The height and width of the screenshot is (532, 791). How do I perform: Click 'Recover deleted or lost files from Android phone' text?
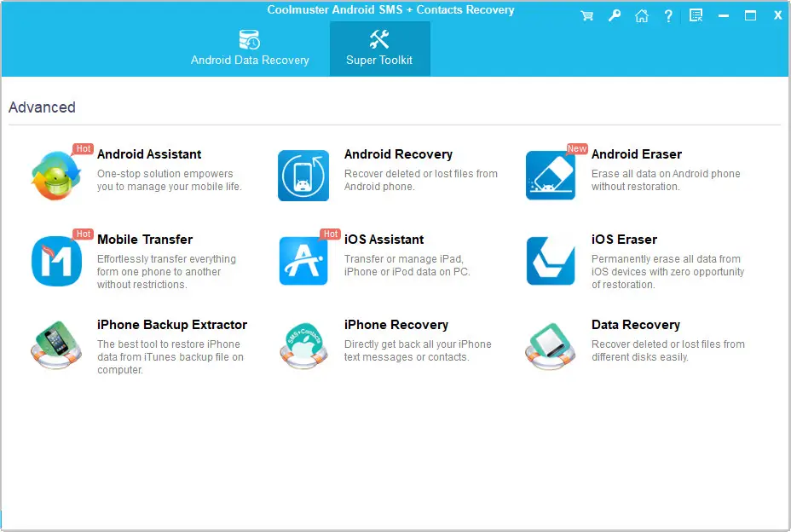(x=421, y=180)
